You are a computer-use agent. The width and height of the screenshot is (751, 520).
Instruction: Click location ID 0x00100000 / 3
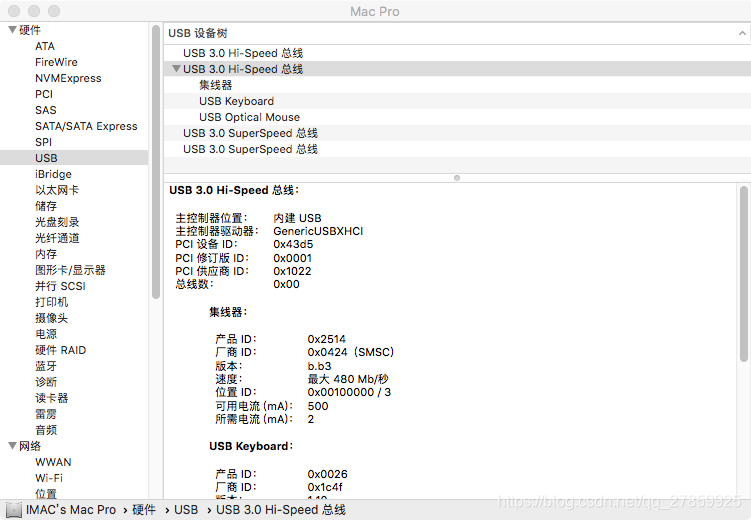click(349, 392)
